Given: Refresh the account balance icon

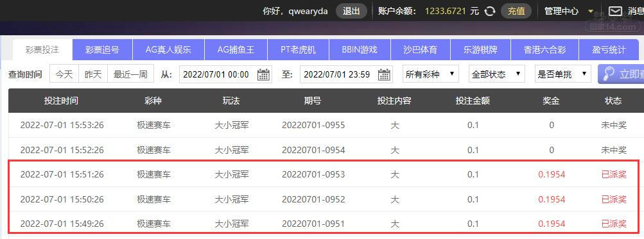Looking at the screenshot, I should tap(489, 12).
